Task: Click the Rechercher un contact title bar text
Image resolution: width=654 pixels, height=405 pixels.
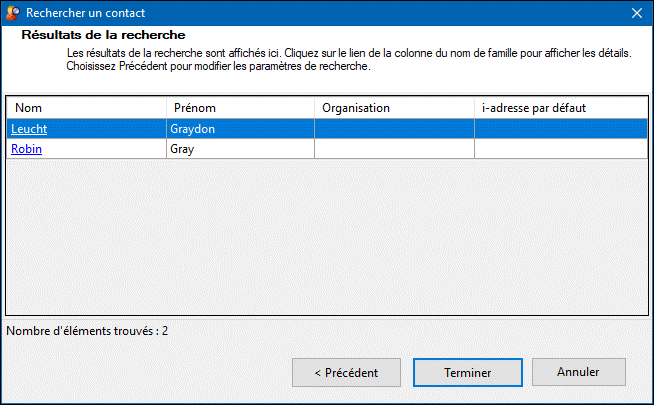Action: tap(85, 13)
